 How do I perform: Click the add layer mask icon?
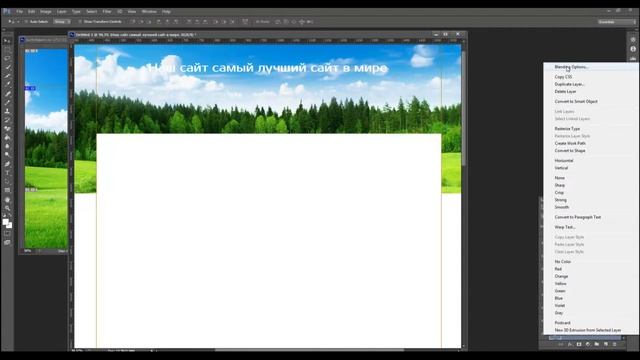coord(579,344)
